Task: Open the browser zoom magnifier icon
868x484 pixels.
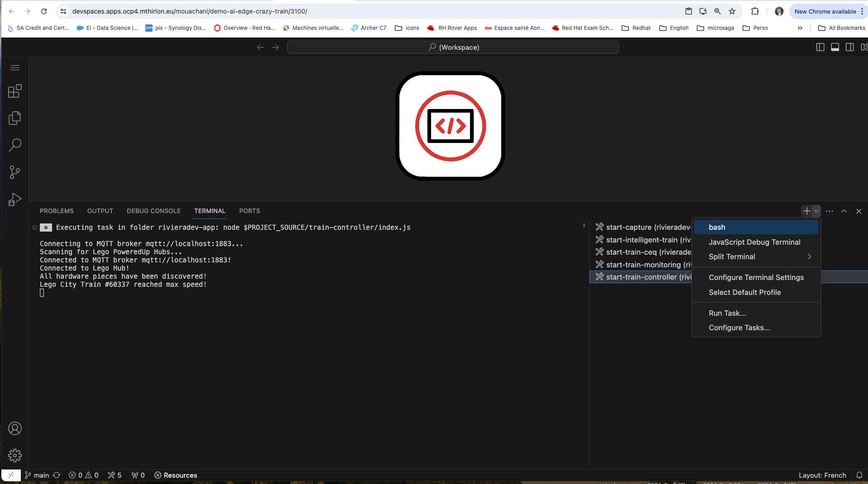Action: [718, 11]
